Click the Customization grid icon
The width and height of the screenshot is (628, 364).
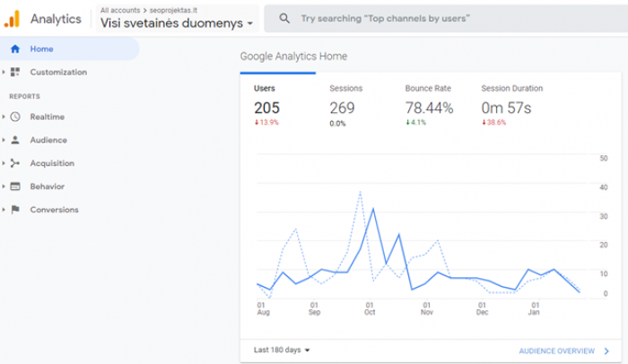[15, 72]
